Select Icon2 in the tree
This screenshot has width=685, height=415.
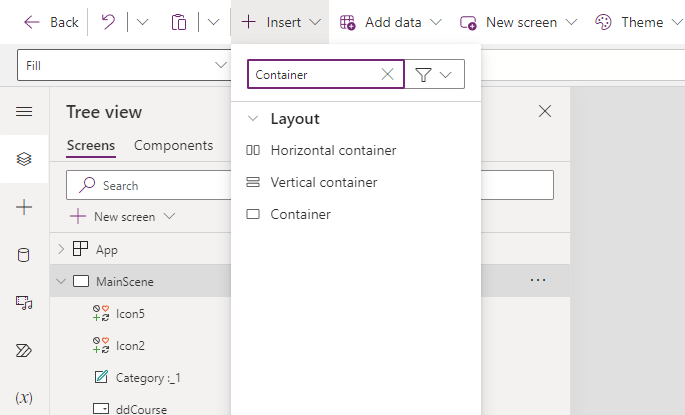click(x=130, y=346)
